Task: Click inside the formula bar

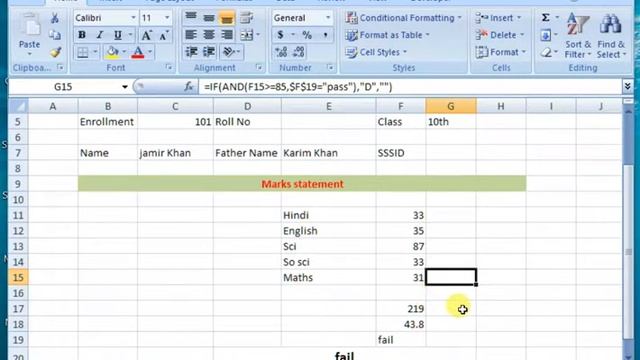Action: point(410,87)
